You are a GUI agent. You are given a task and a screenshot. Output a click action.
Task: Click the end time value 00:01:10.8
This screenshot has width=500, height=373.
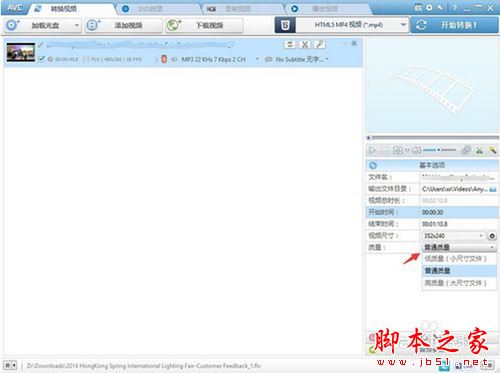[x=435, y=224]
